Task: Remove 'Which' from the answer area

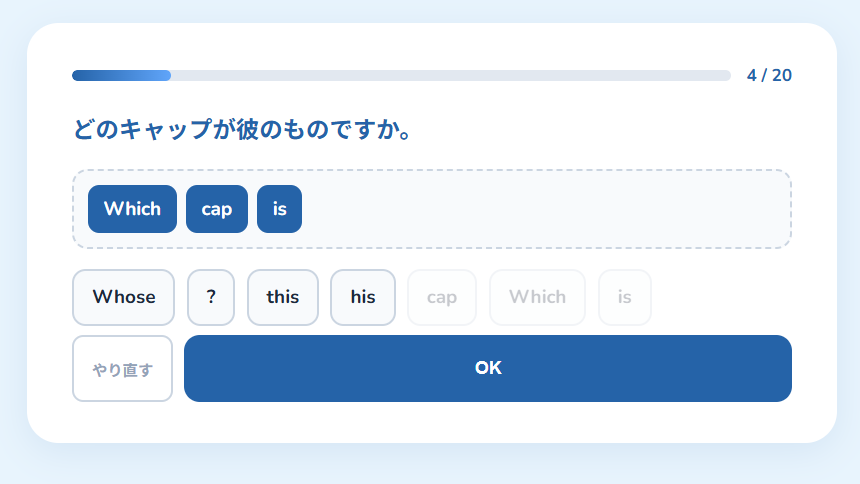Action: tap(132, 209)
